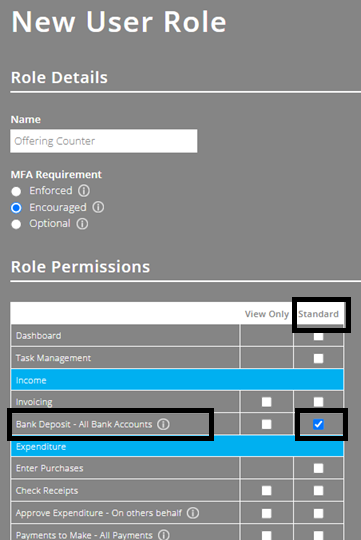Open the info icon next to Encouraged

[98, 207]
